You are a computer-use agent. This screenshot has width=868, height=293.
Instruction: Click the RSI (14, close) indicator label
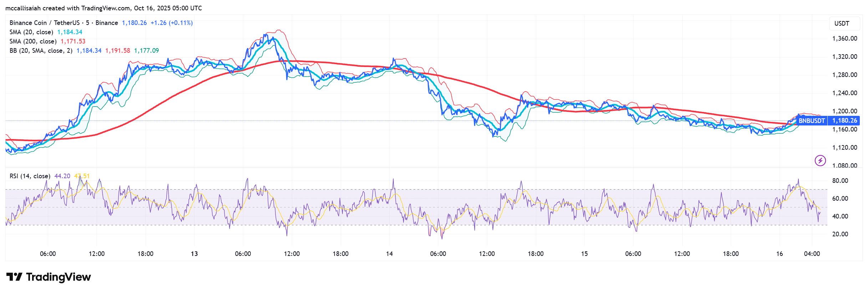[x=30, y=176]
